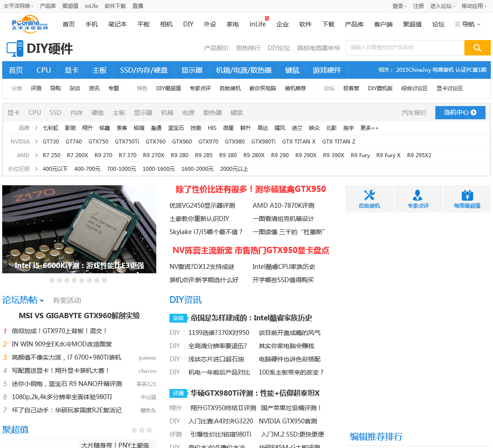Click 聚超值 section heading
Viewport: 493px width, 448px height.
15,430
